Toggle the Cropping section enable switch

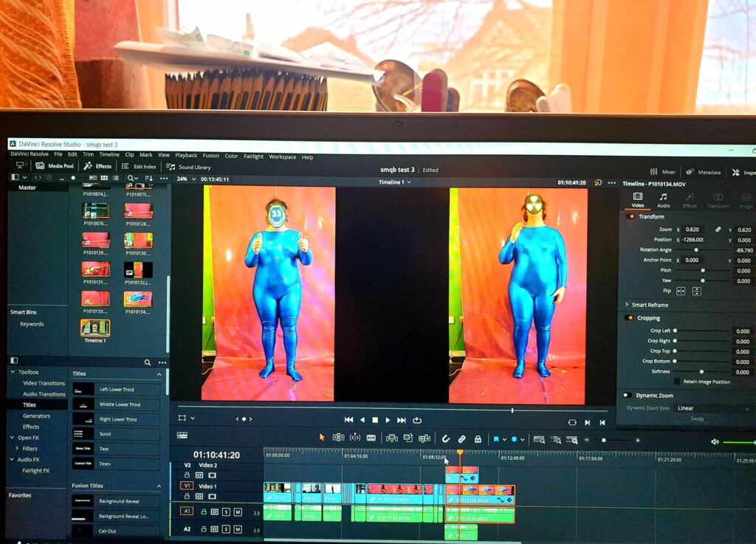[x=629, y=318]
